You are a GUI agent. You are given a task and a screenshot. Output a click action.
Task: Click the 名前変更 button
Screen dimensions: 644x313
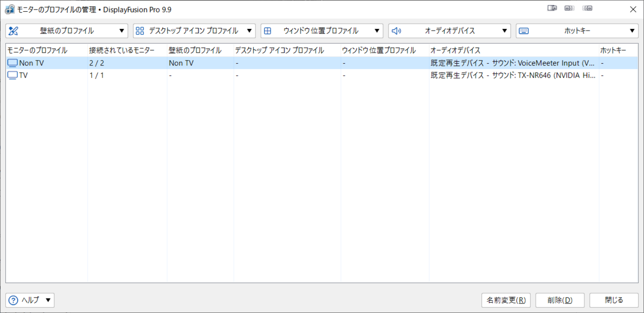pyautogui.click(x=506, y=300)
